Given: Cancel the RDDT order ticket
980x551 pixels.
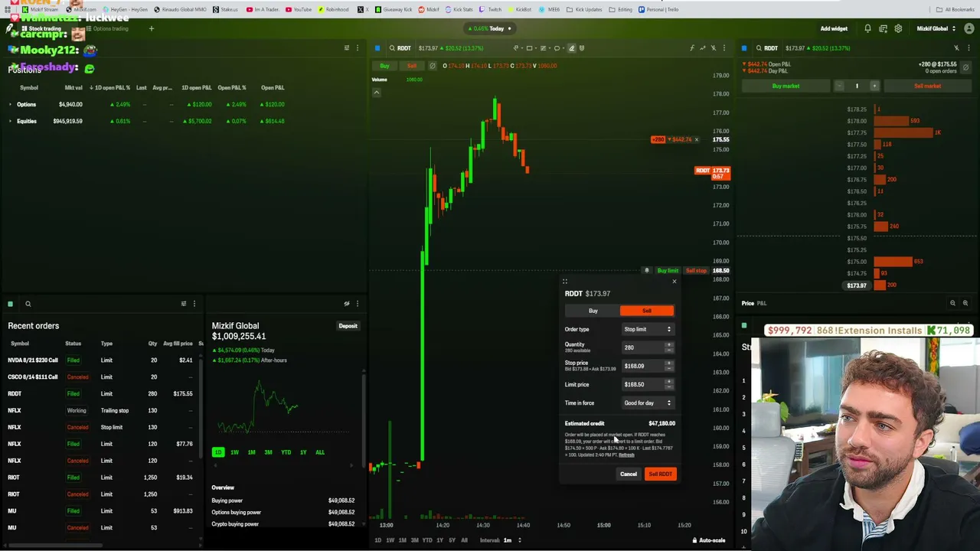Looking at the screenshot, I should tap(628, 474).
